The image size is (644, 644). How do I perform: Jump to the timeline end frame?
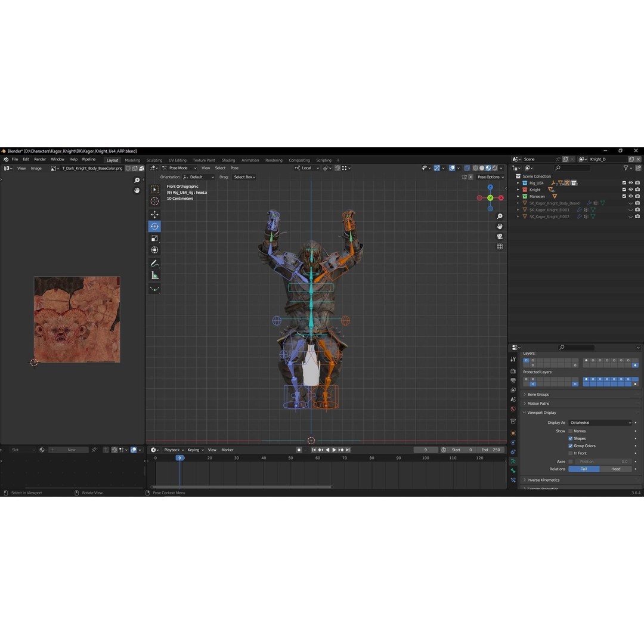pyautogui.click(x=348, y=450)
